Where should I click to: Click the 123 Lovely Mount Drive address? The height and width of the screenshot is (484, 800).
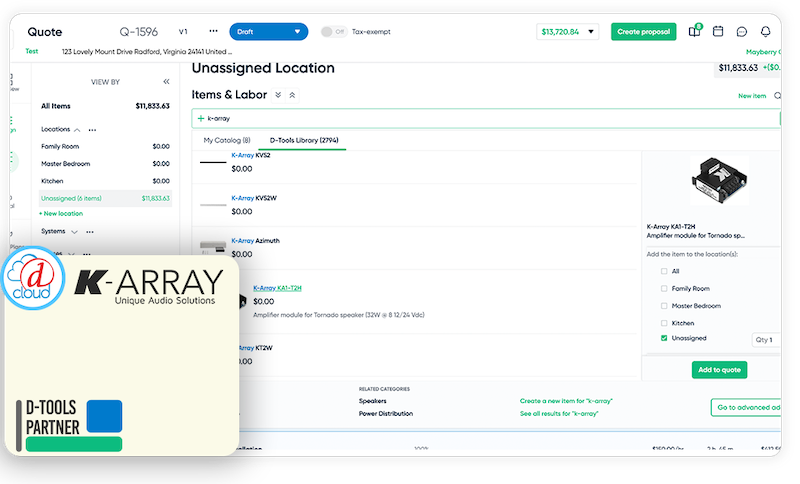pyautogui.click(x=147, y=52)
